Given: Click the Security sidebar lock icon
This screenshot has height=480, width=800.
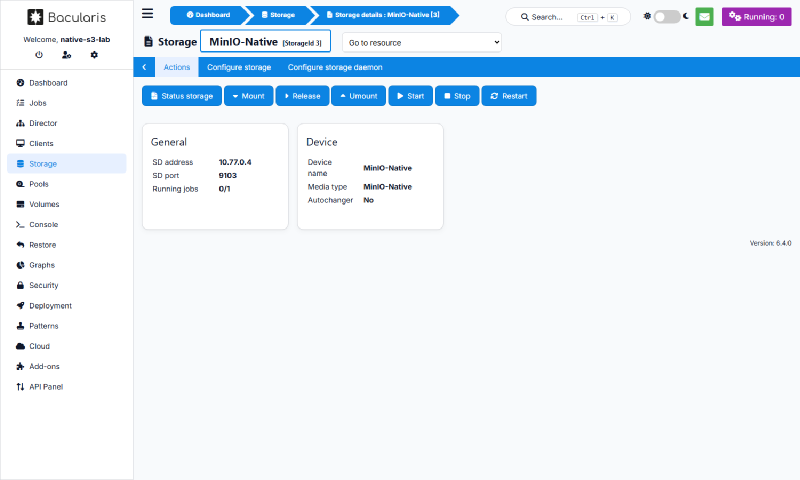Looking at the screenshot, I should (20, 285).
